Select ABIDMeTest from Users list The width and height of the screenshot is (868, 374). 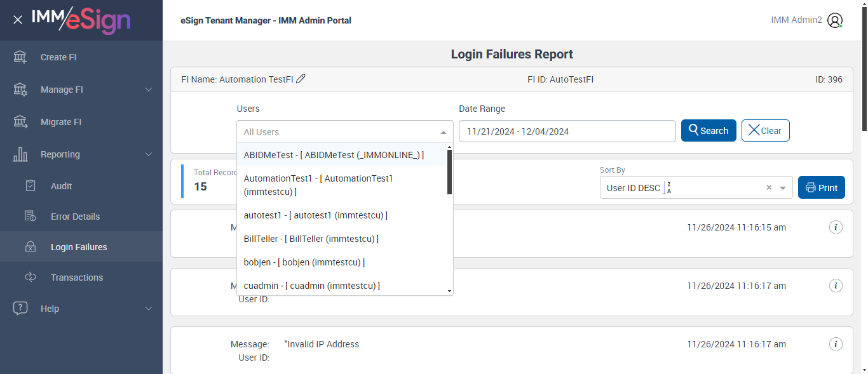click(334, 155)
